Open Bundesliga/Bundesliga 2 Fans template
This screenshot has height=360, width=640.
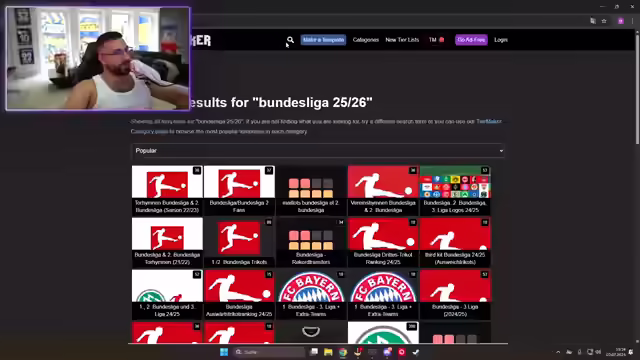pos(239,190)
